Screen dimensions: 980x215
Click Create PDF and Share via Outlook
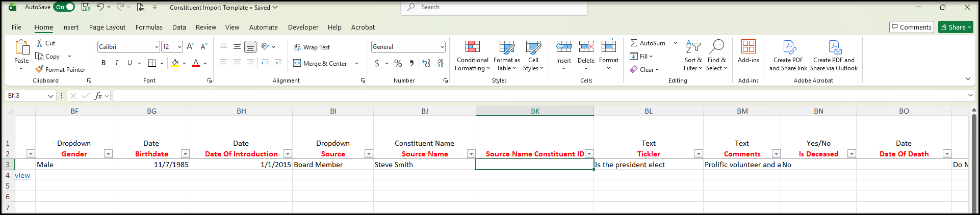834,55
